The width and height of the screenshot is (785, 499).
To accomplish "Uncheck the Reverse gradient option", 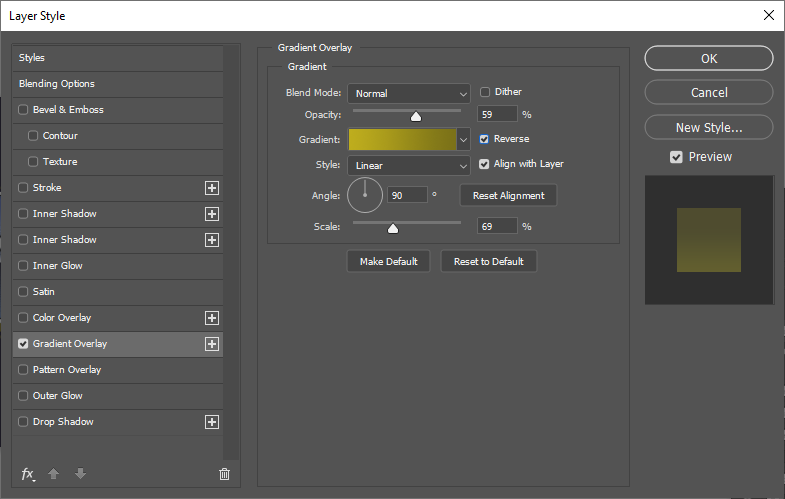I will tap(485, 139).
